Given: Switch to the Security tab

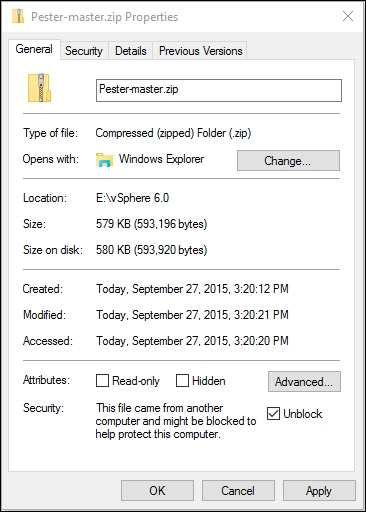Looking at the screenshot, I should tap(84, 51).
